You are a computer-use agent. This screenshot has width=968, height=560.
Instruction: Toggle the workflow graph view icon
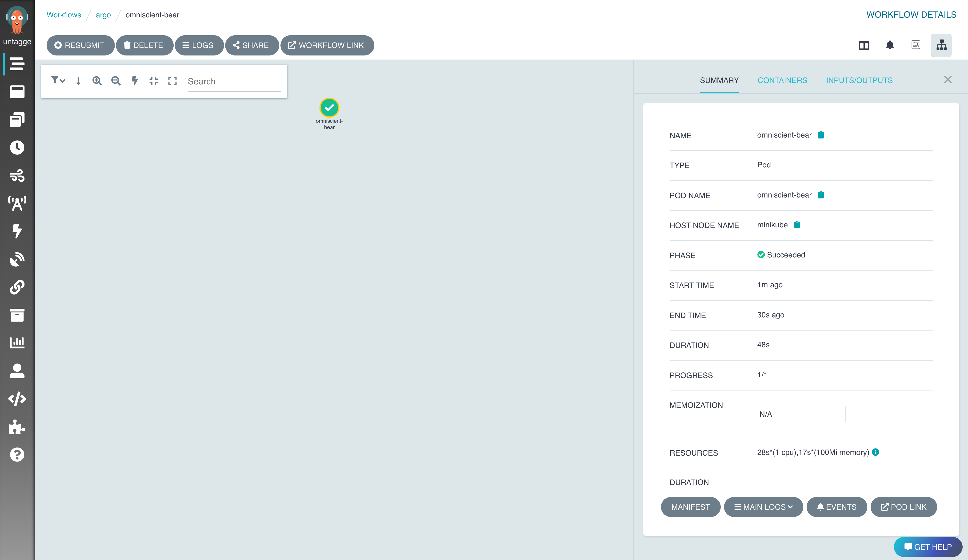pyautogui.click(x=941, y=45)
